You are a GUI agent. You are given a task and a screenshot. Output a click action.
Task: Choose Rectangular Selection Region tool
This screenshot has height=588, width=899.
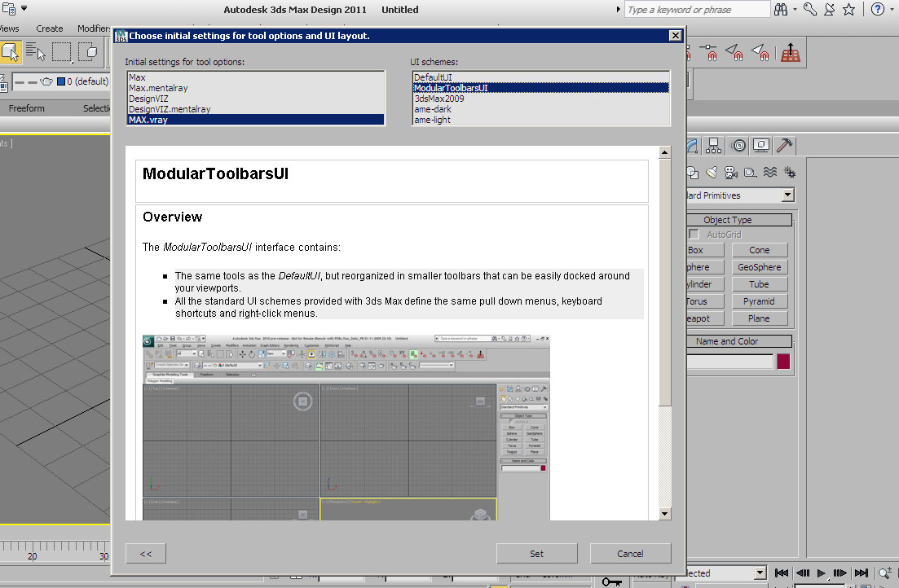[61, 52]
